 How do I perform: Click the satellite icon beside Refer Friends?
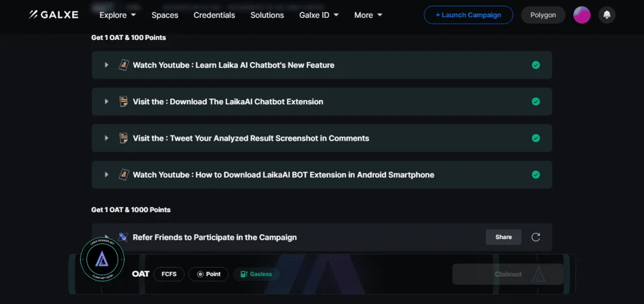(123, 237)
